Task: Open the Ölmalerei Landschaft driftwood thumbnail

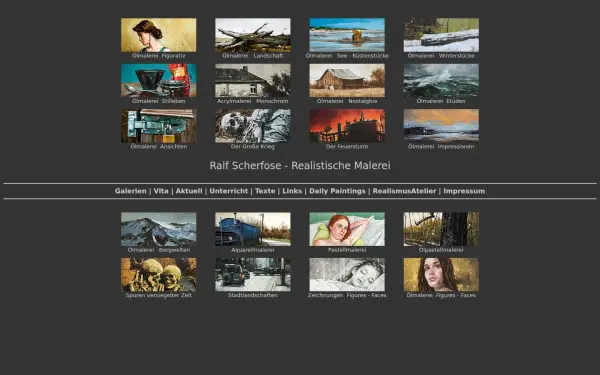Action: 253,35
